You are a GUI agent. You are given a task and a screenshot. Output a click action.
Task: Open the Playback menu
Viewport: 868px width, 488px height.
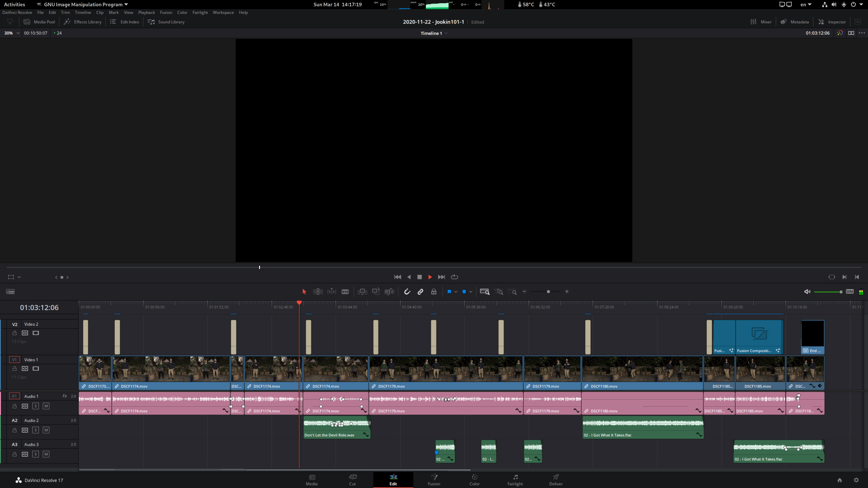click(146, 12)
